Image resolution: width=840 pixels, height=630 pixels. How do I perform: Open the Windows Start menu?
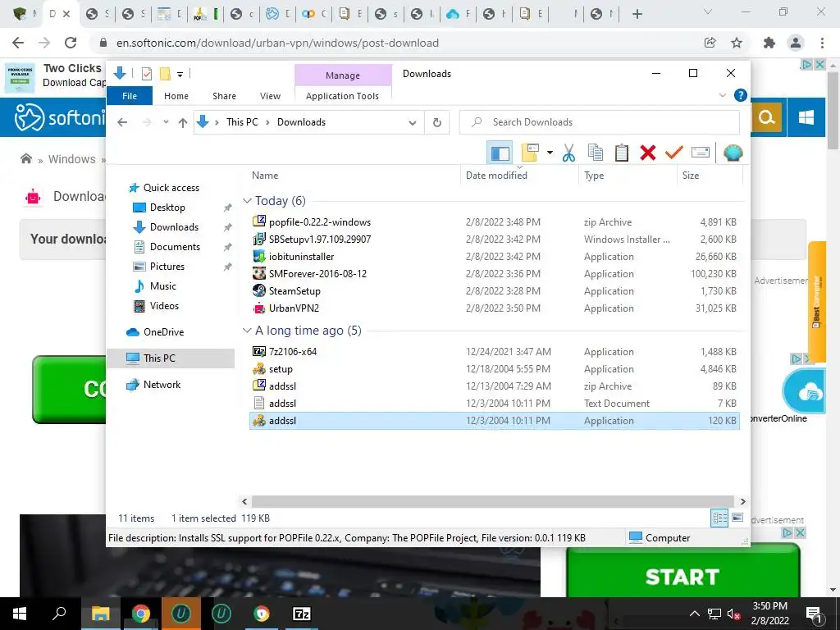(20, 614)
